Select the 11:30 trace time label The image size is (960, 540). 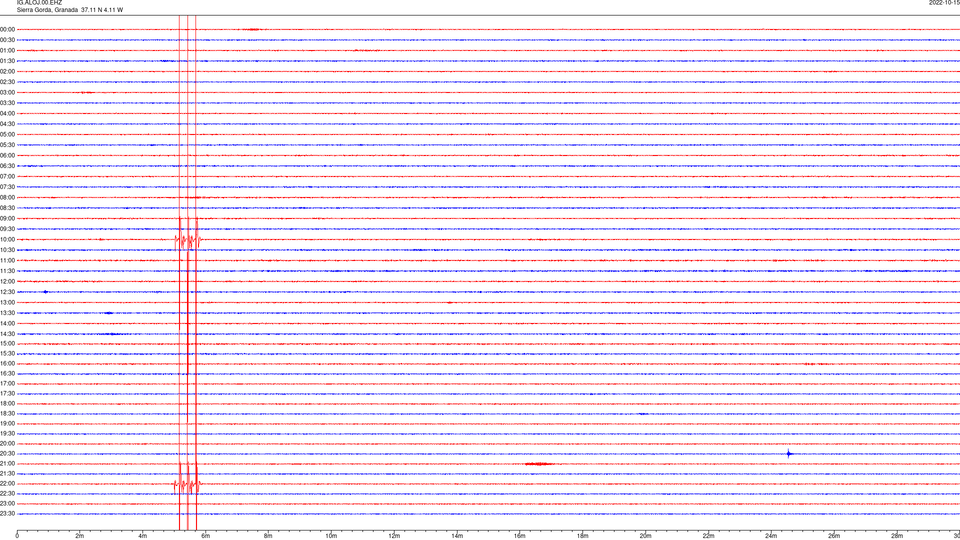[x=7, y=271]
